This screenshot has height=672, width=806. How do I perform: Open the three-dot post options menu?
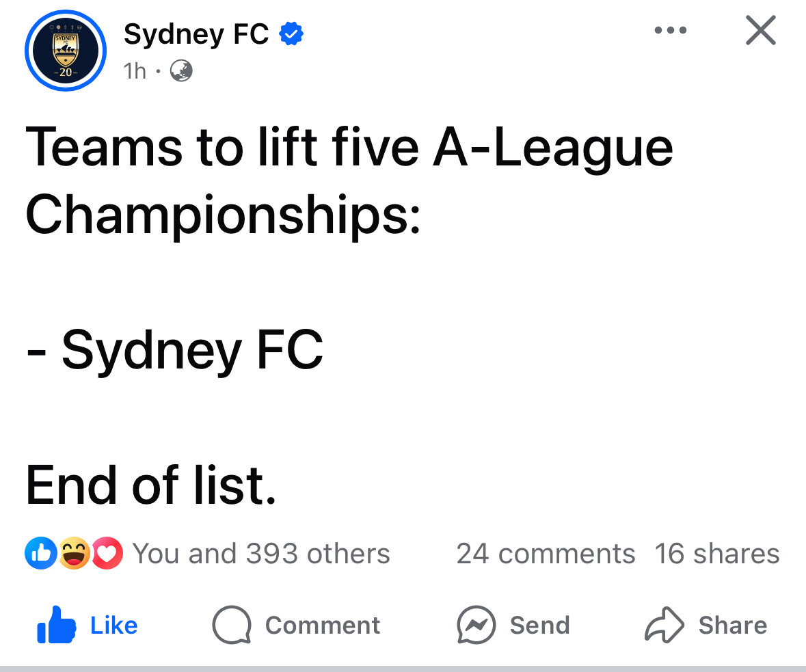pos(670,30)
